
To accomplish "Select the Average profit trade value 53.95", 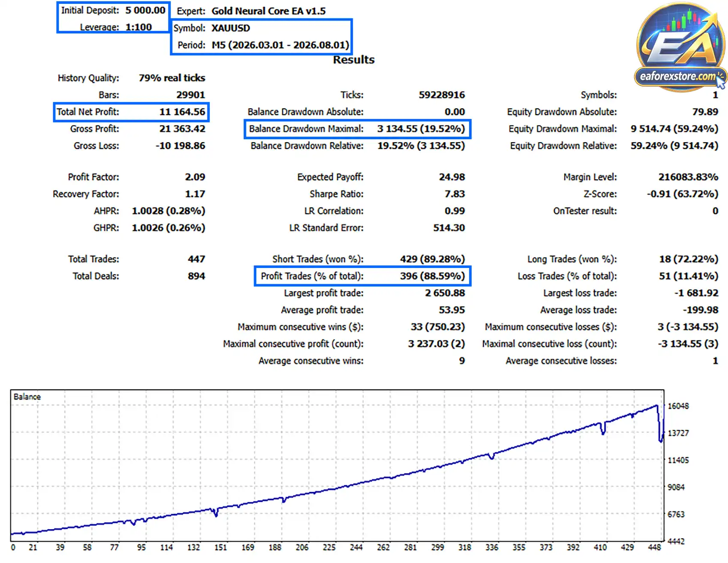I will (452, 310).
